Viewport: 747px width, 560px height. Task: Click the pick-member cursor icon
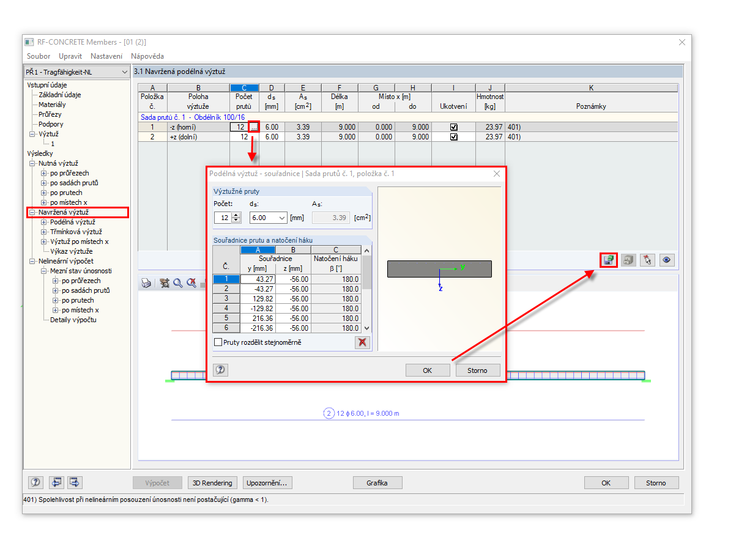(x=647, y=260)
